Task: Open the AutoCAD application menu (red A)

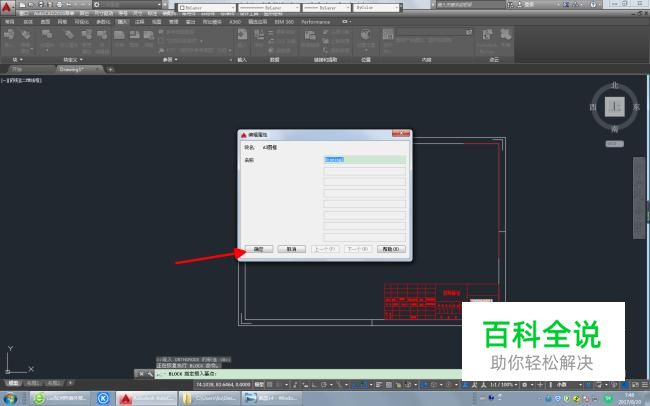Action: [7, 7]
